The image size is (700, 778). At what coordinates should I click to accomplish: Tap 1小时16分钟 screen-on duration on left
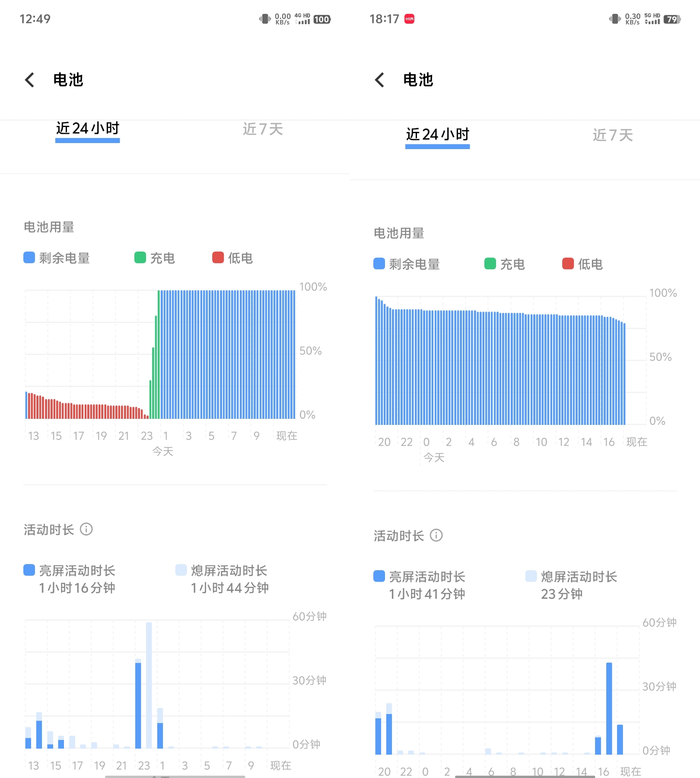coord(77,588)
